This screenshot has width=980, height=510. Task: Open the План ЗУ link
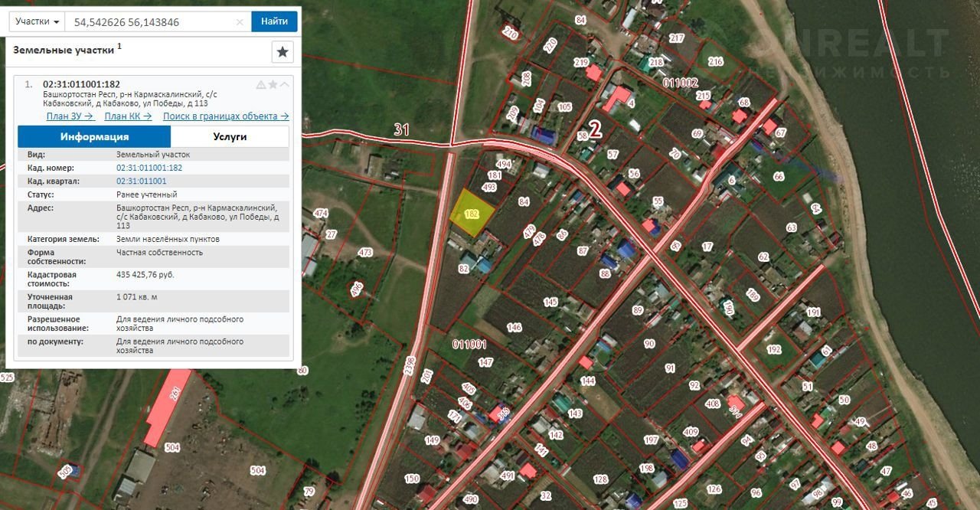(x=70, y=116)
